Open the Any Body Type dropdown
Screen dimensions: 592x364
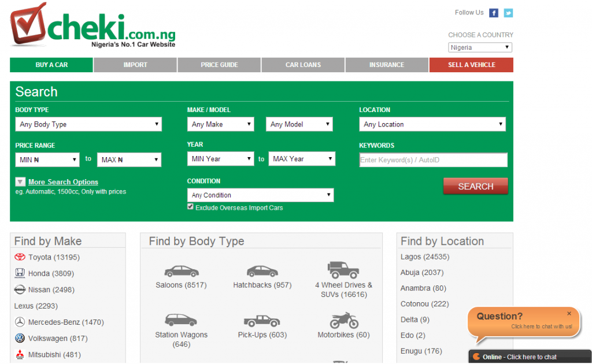[88, 124]
